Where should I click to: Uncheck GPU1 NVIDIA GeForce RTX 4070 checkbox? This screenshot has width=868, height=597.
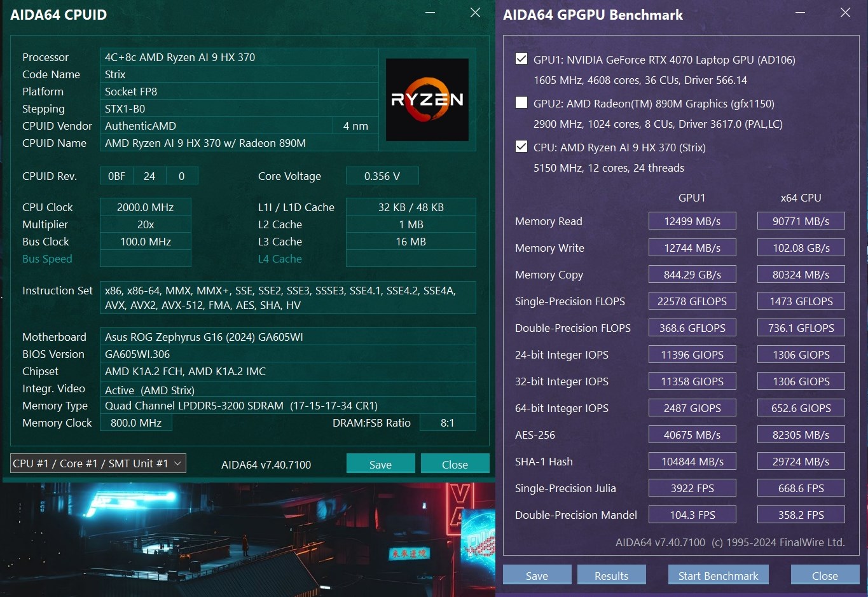coord(521,59)
